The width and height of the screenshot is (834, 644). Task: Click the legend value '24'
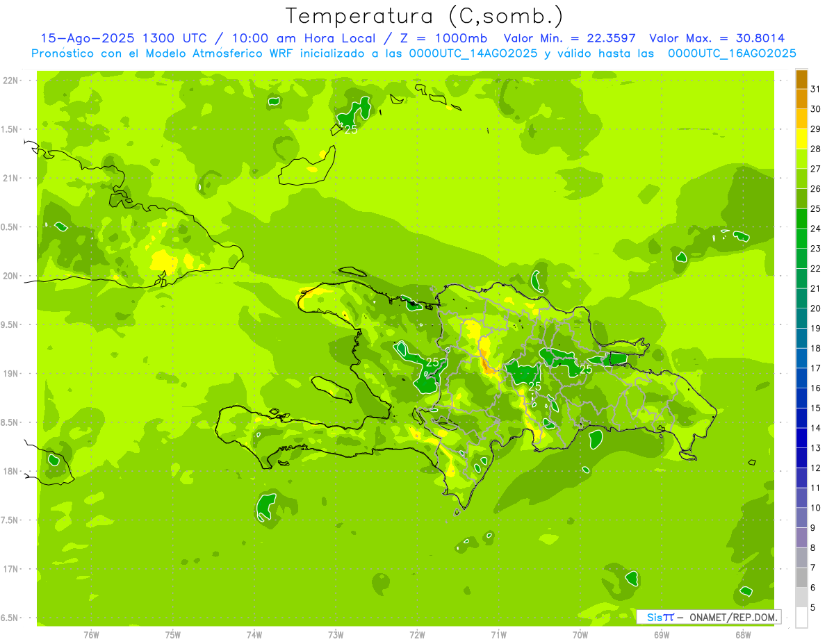tap(816, 229)
